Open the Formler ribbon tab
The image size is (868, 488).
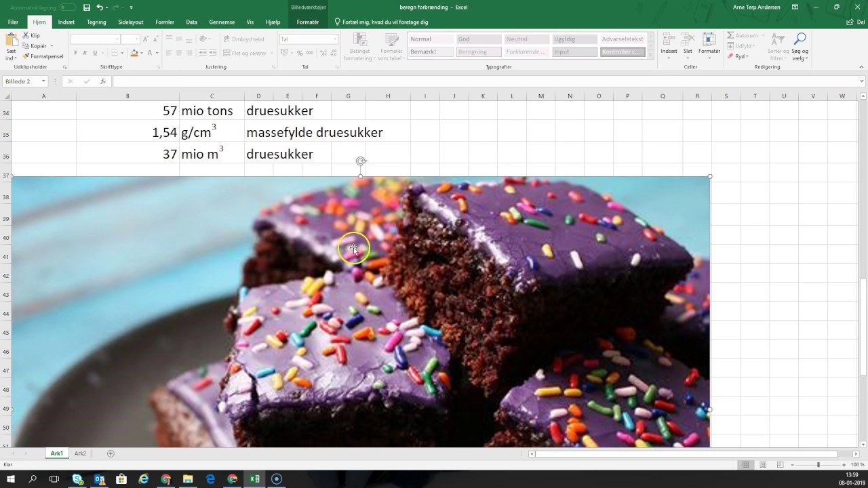pos(165,22)
